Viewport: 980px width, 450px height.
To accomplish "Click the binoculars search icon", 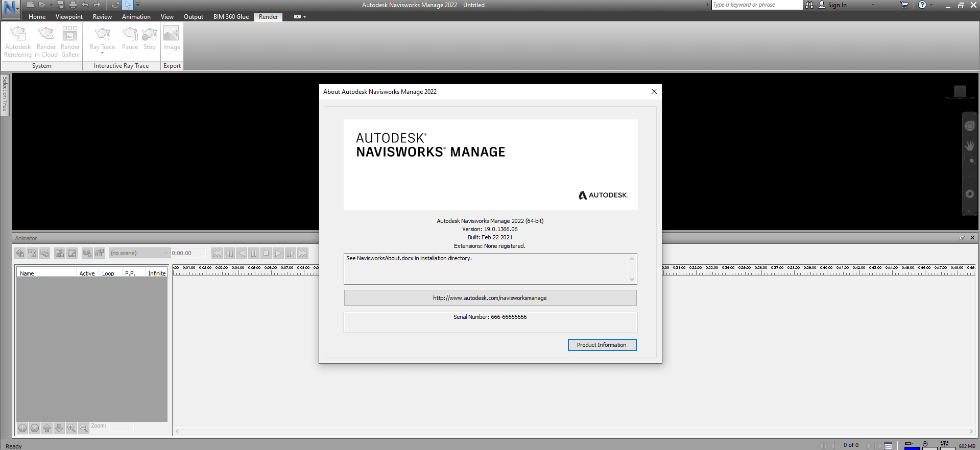I will 809,5.
